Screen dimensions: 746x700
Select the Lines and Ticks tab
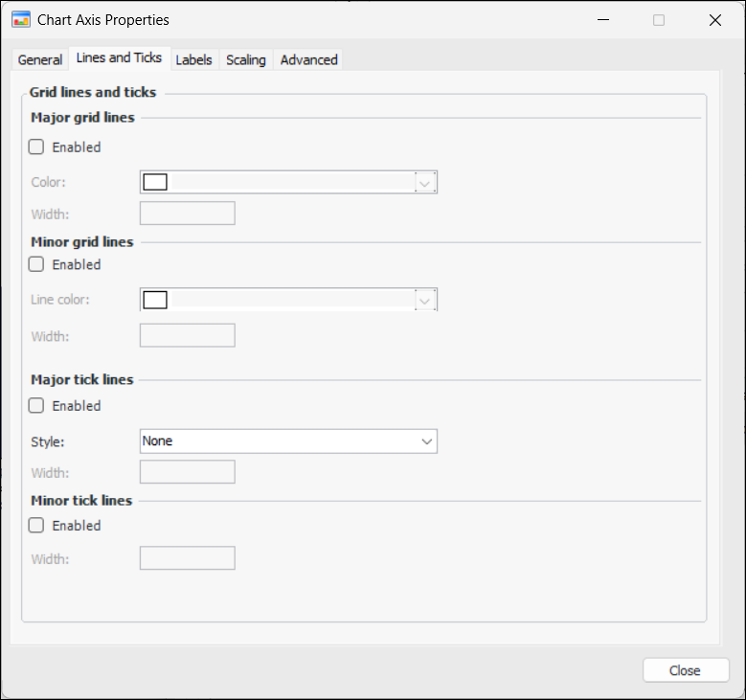[119, 57]
